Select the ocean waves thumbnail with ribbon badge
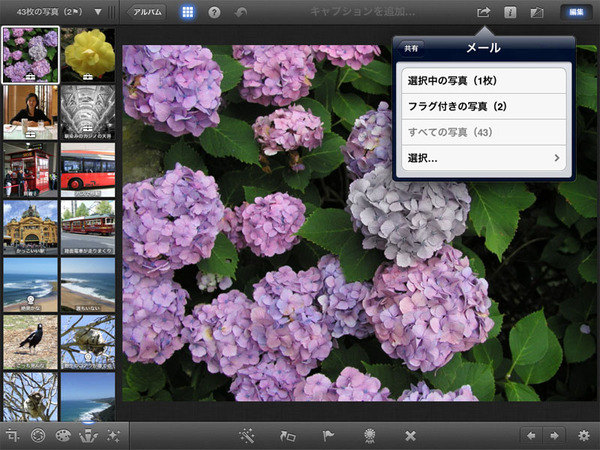600x450 pixels. 30,285
